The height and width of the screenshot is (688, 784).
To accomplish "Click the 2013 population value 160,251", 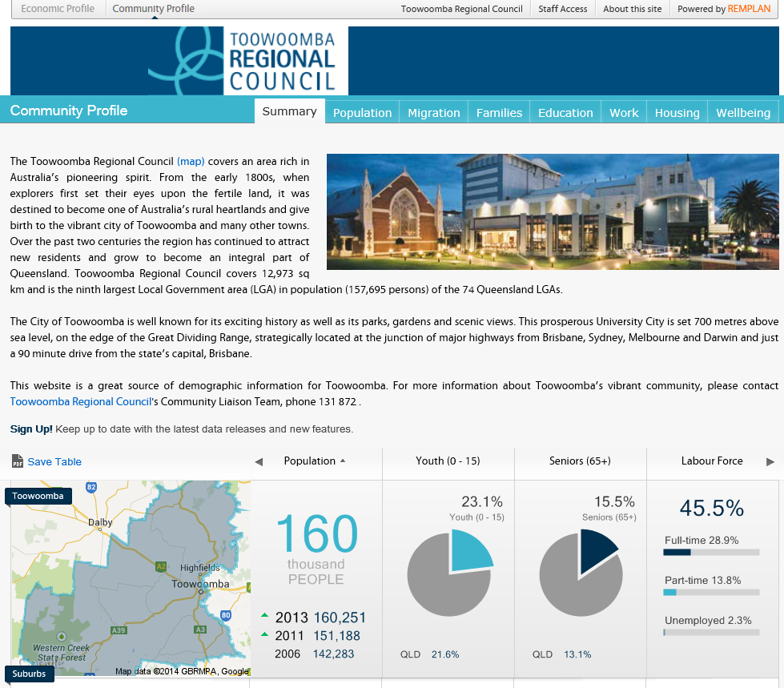I will 340,618.
